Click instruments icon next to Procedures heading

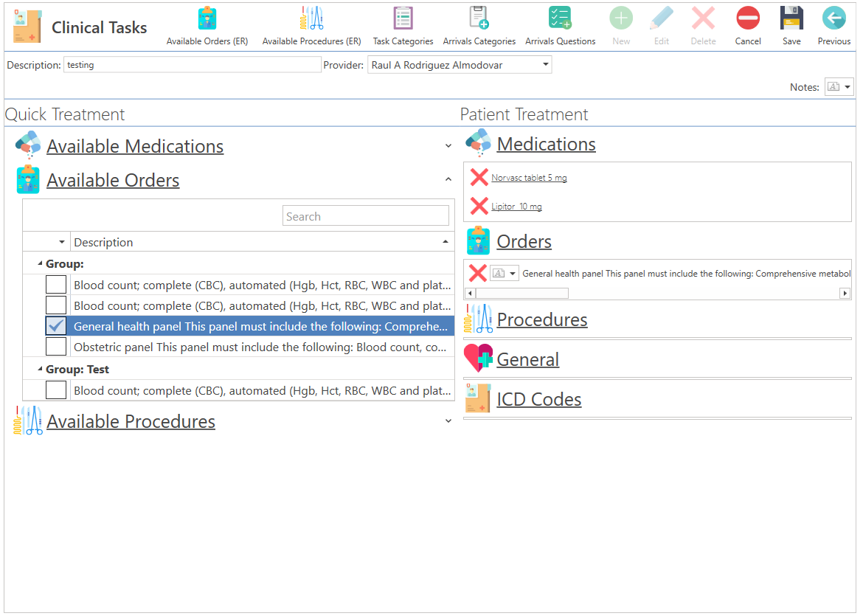(x=478, y=319)
